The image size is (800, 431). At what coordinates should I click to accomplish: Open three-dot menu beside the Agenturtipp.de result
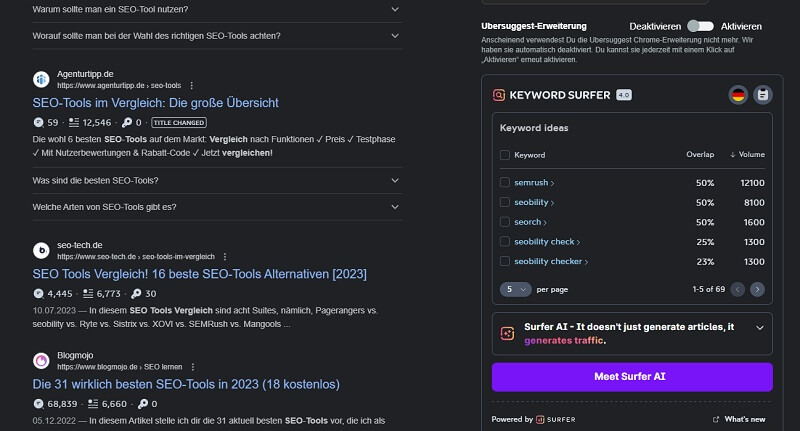click(x=192, y=86)
